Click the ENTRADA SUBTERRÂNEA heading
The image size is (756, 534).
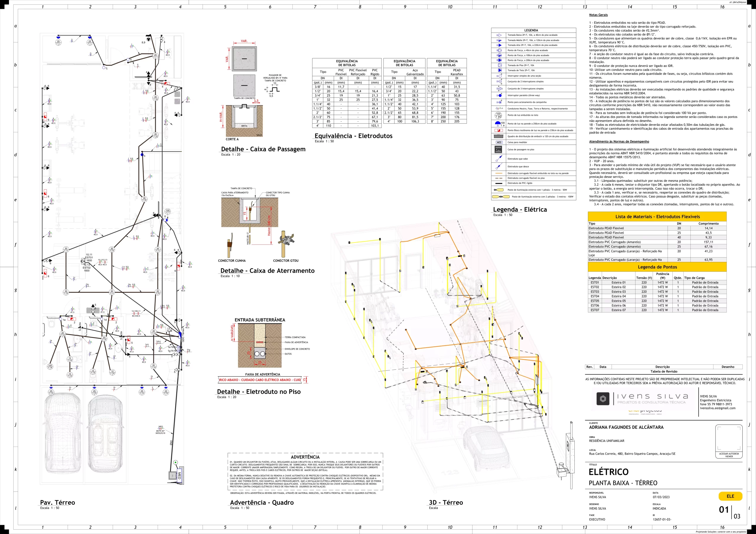(x=260, y=320)
